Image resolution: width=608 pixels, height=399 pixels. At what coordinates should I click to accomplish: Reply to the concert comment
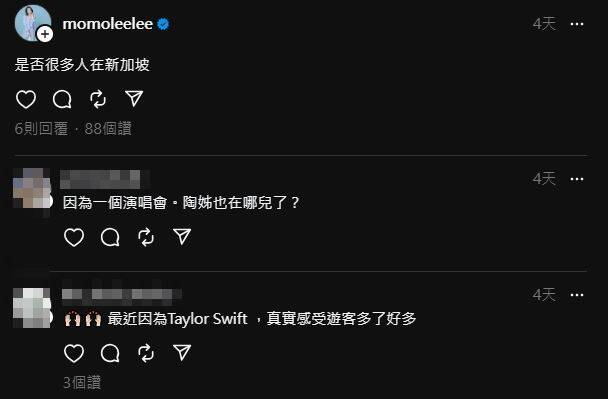point(110,237)
